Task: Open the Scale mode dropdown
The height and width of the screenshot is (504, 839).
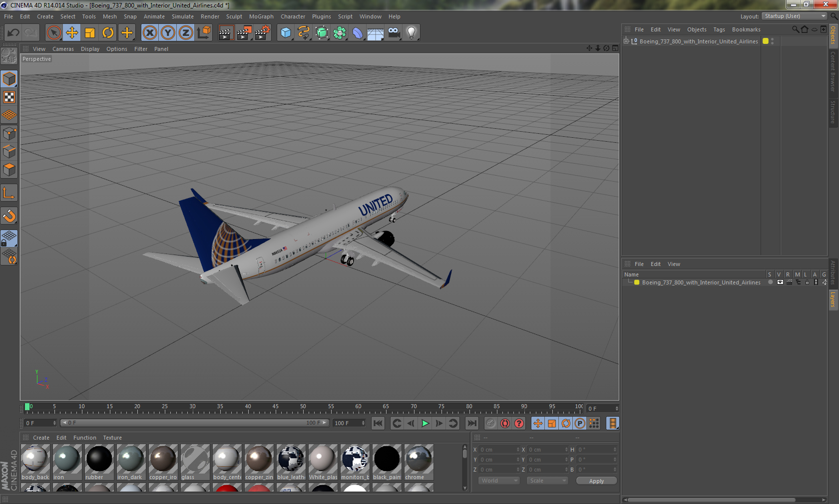Action: 547,481
